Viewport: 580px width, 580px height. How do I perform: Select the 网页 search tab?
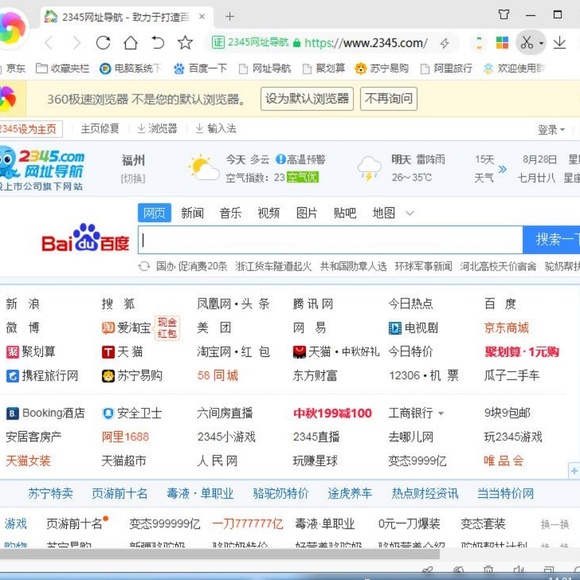(x=154, y=213)
